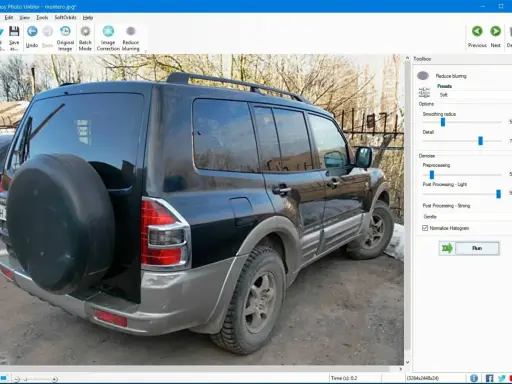
Task: Save the image with the floppy icon
Action: coord(14,37)
